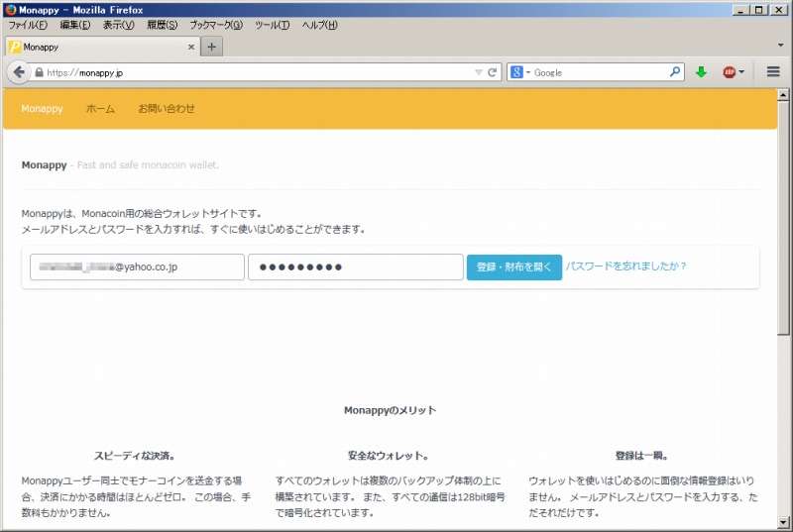Image resolution: width=793 pixels, height=532 pixels.
Task: Open the ヘルプ(H) menu
Action: (319, 25)
